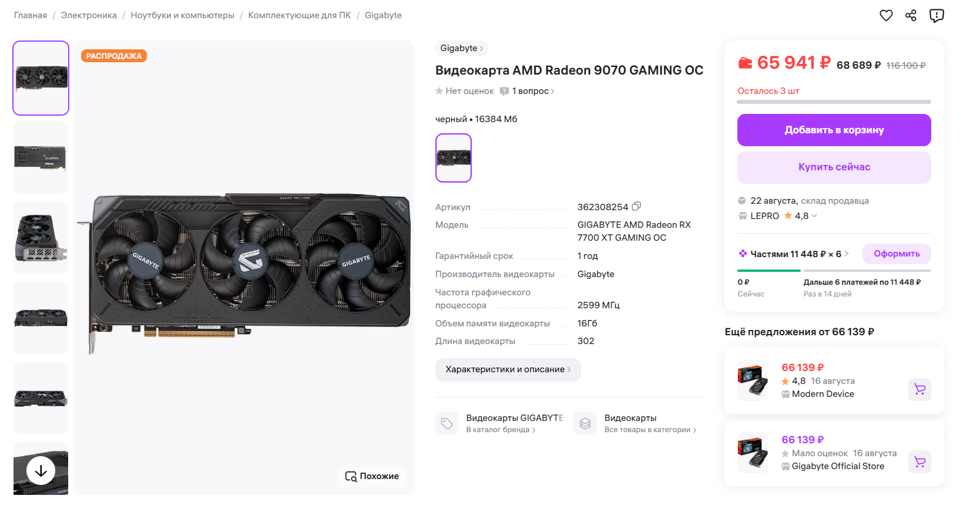The width and height of the screenshot is (980, 519).
Task: View the second product thumbnail
Action: coord(41,158)
